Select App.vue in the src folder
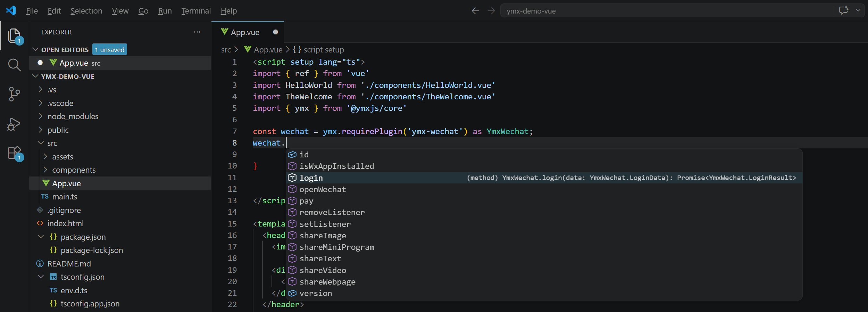 pyautogui.click(x=120, y=183)
